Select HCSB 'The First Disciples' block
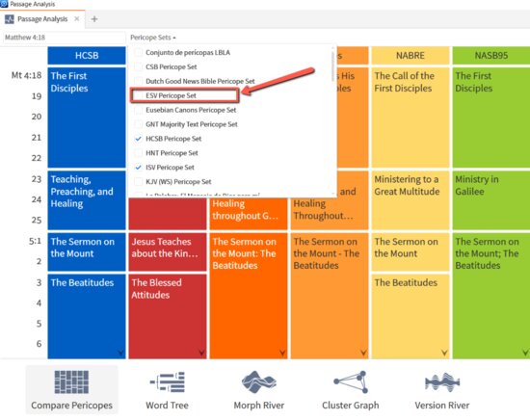 (87, 118)
